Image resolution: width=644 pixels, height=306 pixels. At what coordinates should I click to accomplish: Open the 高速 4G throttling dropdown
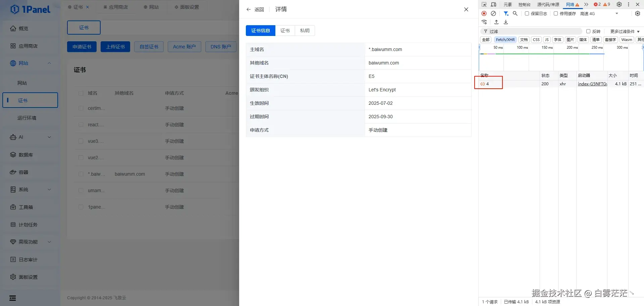[599, 13]
